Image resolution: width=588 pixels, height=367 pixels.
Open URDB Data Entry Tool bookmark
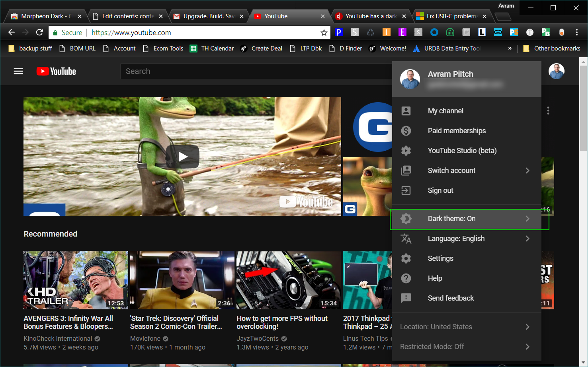[x=446, y=49]
